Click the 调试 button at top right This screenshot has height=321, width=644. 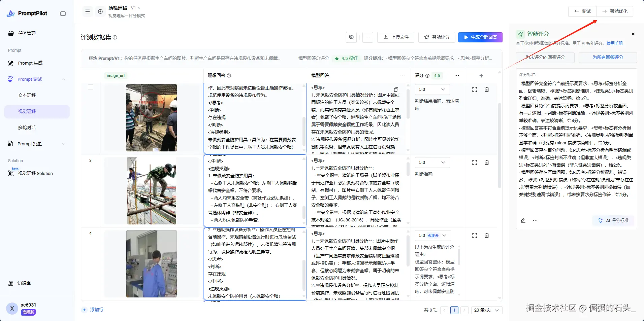click(582, 11)
